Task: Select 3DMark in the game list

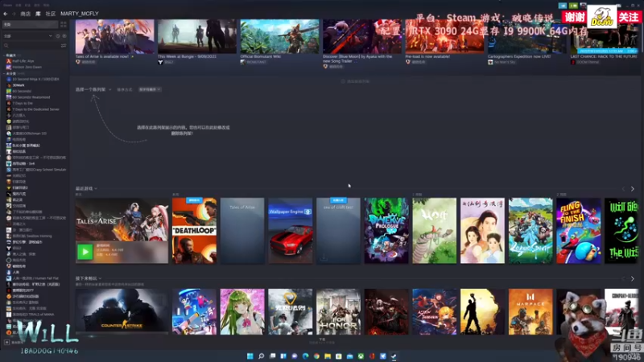Action: [x=15, y=85]
